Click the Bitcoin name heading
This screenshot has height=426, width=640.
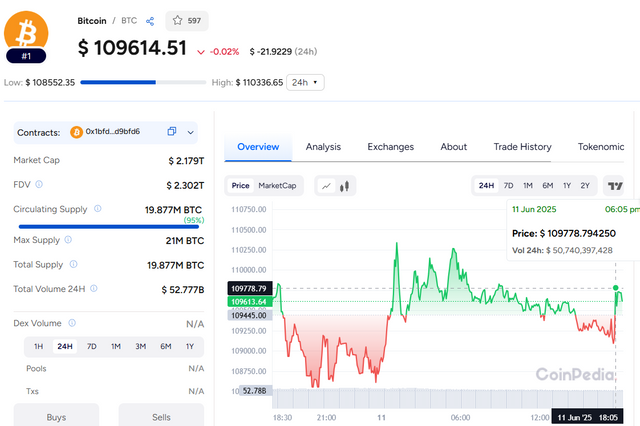coord(92,21)
